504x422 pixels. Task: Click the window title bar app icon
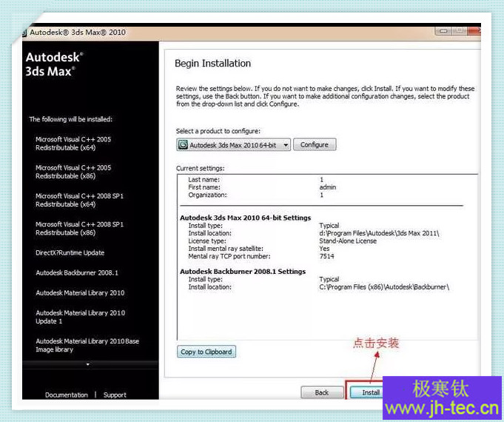pos(24,32)
